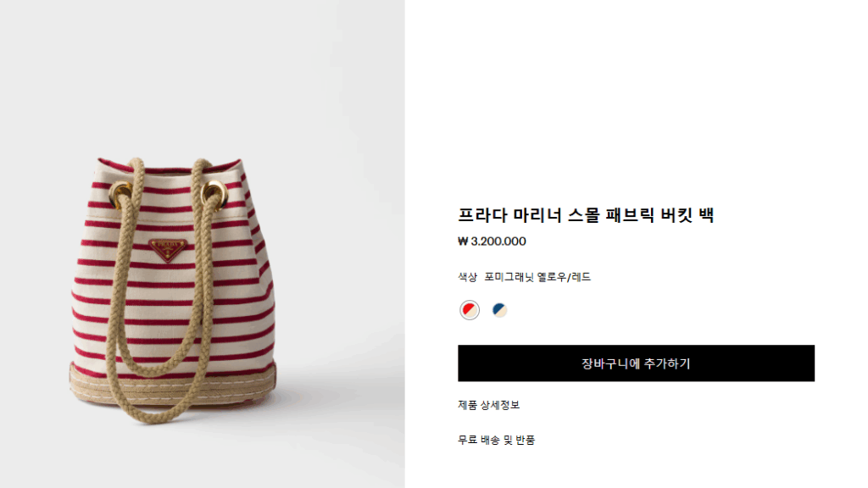Screen dimensions: 868x488
Task: Expand the 제품 상세정보 section
Action: 489,405
